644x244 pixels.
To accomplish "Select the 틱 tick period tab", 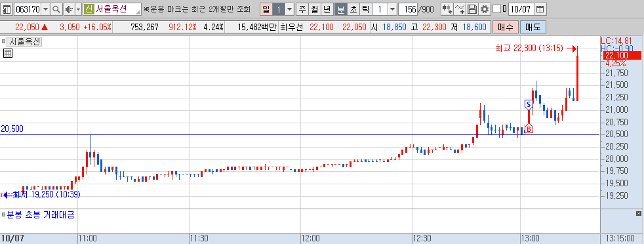I will click(365, 9).
